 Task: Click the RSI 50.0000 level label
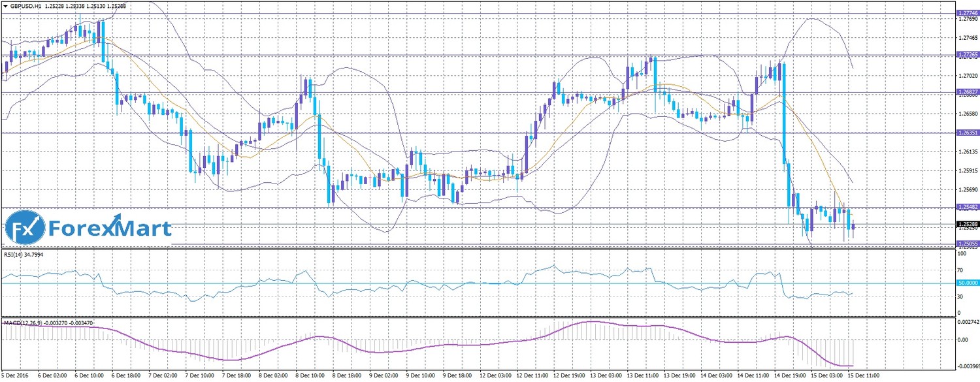[967, 283]
